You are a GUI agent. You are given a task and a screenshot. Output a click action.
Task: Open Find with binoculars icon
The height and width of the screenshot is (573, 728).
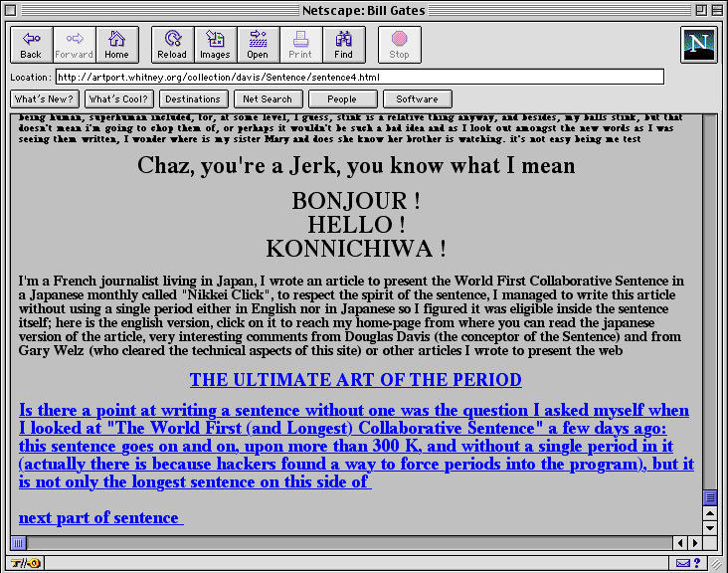343,45
